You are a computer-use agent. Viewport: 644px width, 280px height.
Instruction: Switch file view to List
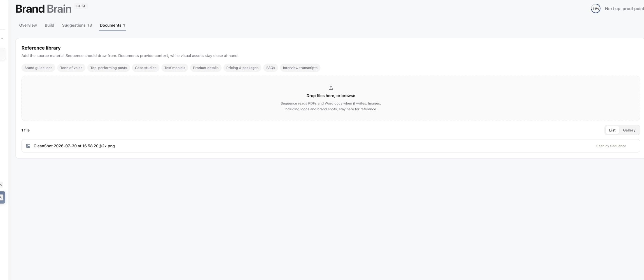(x=612, y=130)
